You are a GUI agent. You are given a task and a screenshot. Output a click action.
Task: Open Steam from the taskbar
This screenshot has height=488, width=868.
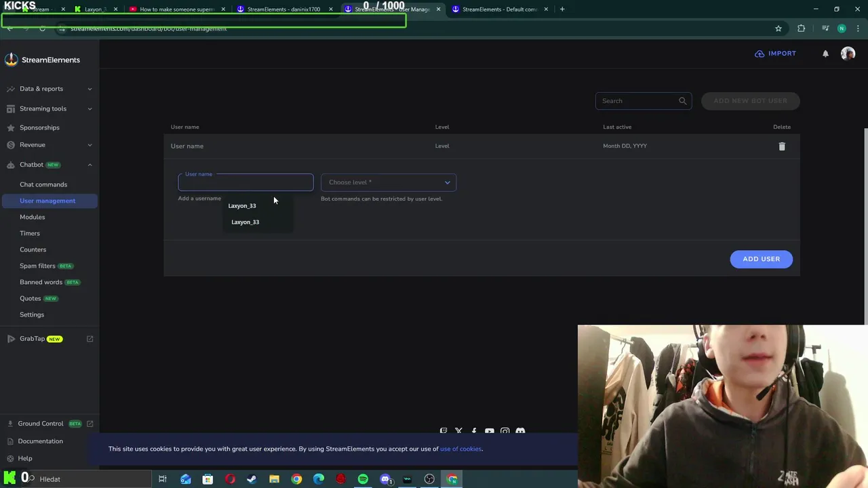click(252, 479)
